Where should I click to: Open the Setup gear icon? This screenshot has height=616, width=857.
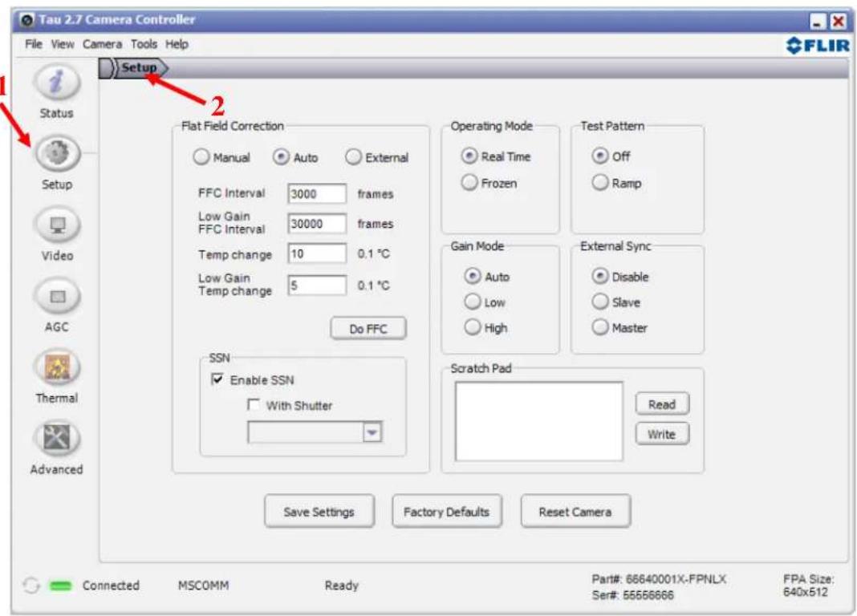pyautogui.click(x=58, y=153)
